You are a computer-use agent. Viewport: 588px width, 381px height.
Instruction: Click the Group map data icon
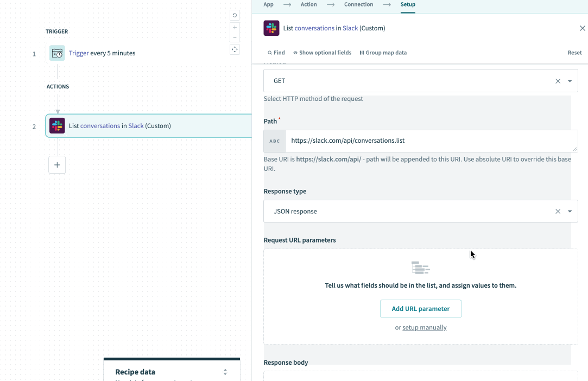point(362,53)
